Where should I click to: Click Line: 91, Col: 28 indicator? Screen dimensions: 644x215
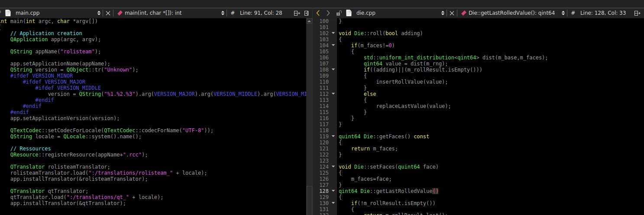[x=261, y=13]
